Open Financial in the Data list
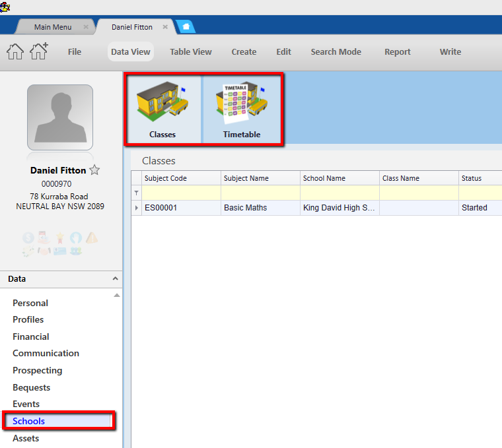502x448 pixels. [31, 336]
